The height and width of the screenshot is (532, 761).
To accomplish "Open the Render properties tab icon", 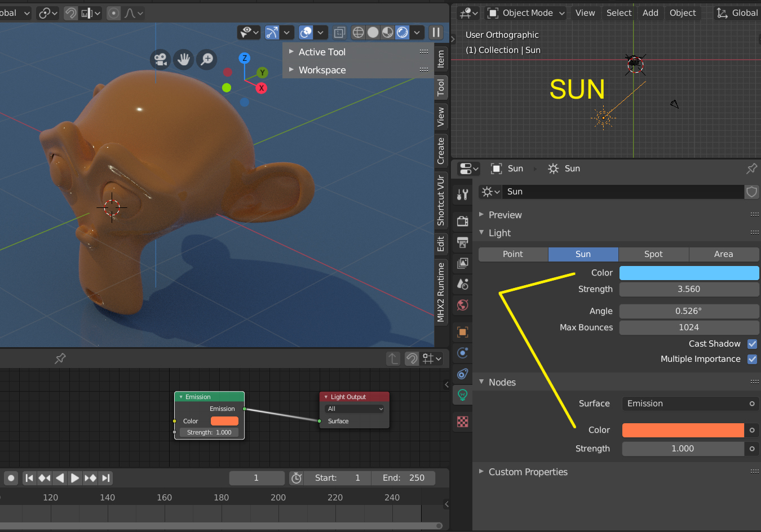I will [x=463, y=221].
